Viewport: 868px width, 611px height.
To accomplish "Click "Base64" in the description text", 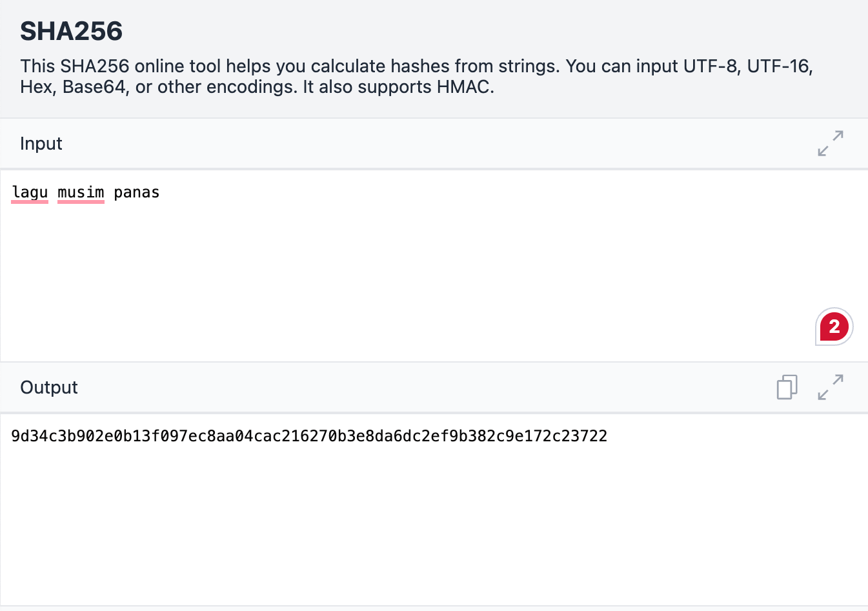I will tap(94, 87).
